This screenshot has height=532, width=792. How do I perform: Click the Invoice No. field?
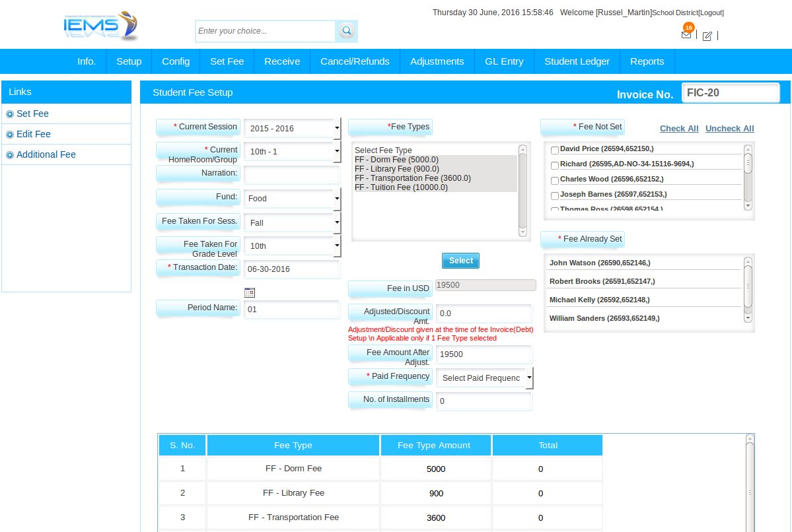731,93
